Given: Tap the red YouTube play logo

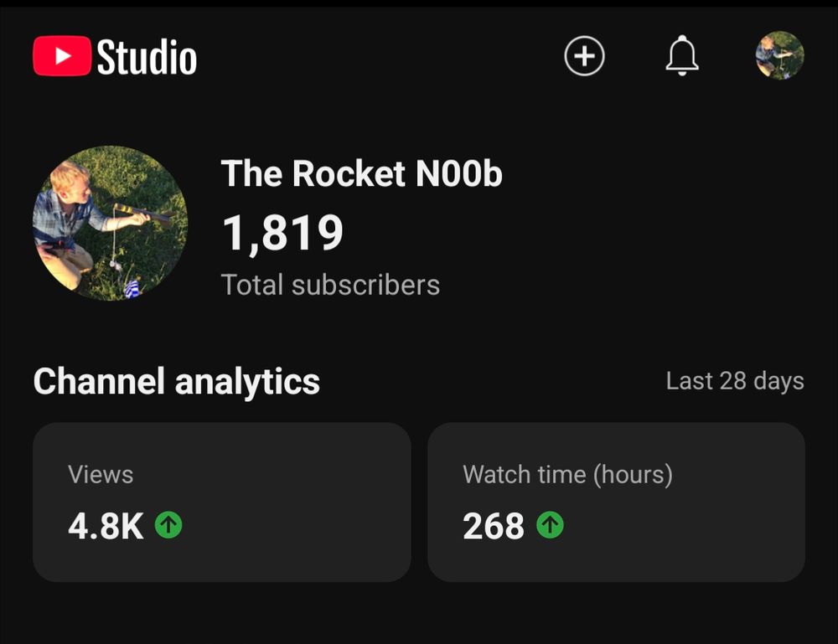Looking at the screenshot, I should [x=62, y=55].
